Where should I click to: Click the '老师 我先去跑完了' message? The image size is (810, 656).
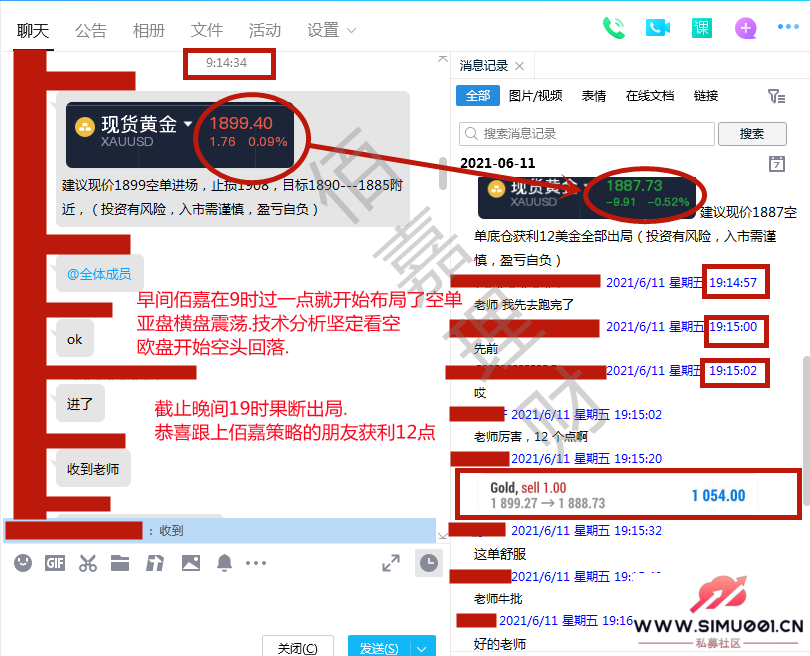point(523,305)
